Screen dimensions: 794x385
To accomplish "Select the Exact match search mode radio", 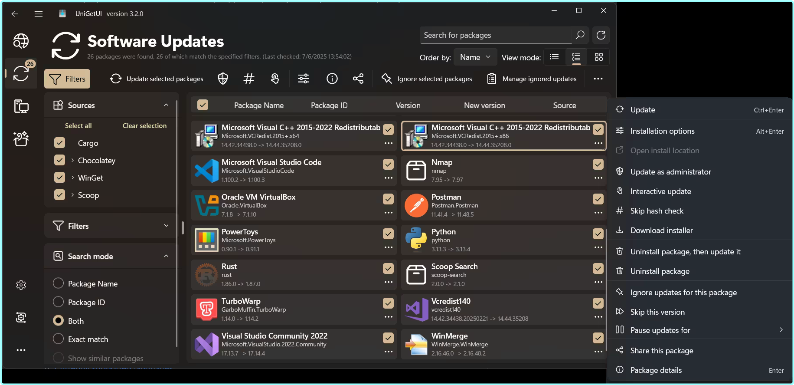I will 58,339.
